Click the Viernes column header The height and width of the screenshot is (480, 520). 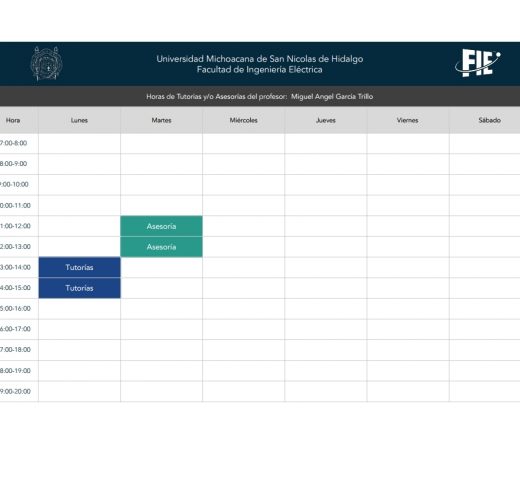[408, 120]
